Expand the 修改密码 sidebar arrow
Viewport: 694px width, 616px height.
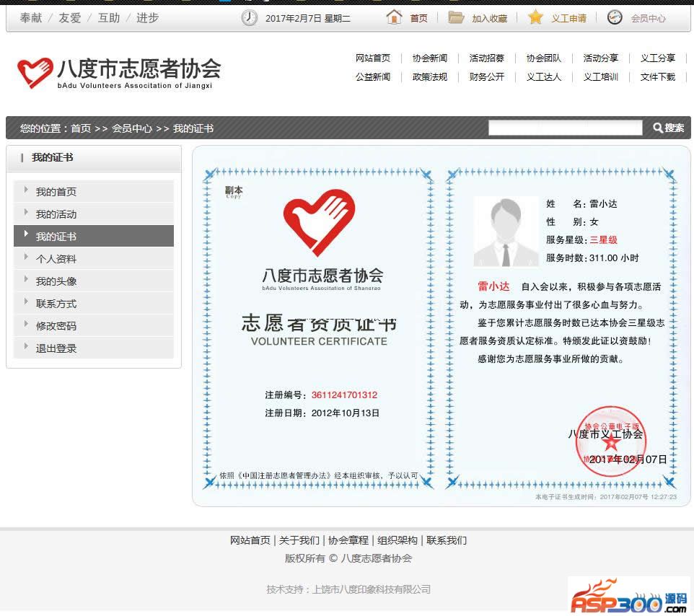pos(26,325)
